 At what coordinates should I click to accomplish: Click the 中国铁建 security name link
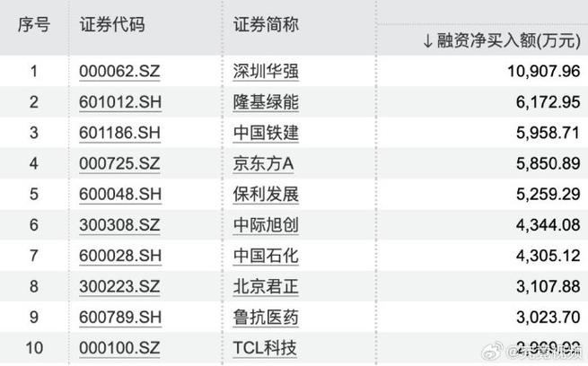tap(266, 133)
